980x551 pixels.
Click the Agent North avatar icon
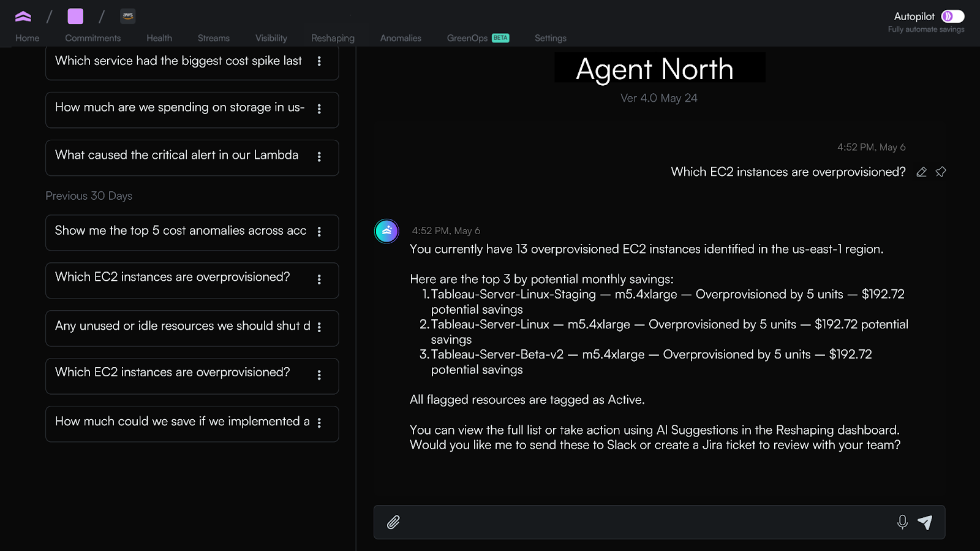click(386, 231)
